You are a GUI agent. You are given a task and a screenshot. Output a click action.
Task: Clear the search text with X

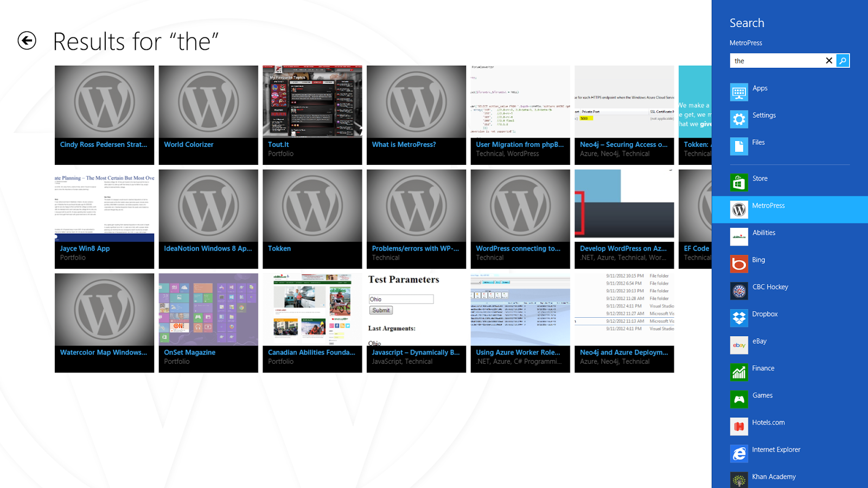coord(828,61)
